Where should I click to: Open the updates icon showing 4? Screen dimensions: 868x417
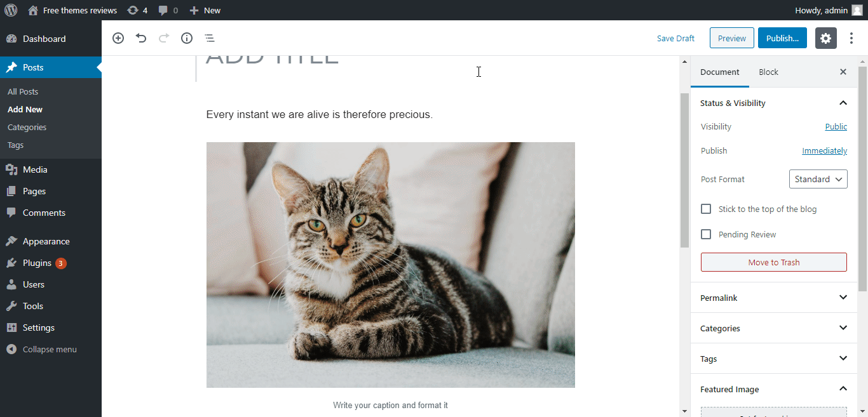tap(137, 10)
